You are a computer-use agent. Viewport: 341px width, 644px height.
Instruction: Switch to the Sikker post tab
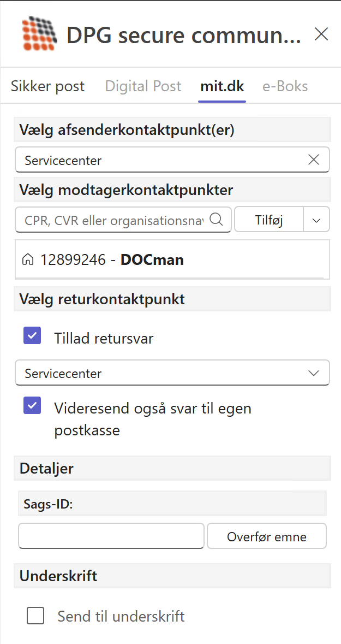click(48, 86)
